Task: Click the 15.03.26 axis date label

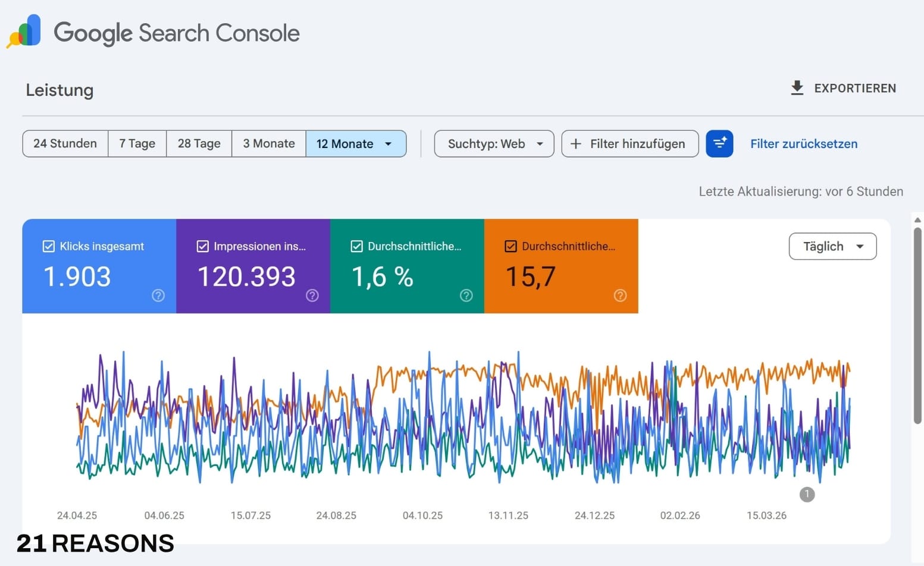Action: tap(766, 515)
